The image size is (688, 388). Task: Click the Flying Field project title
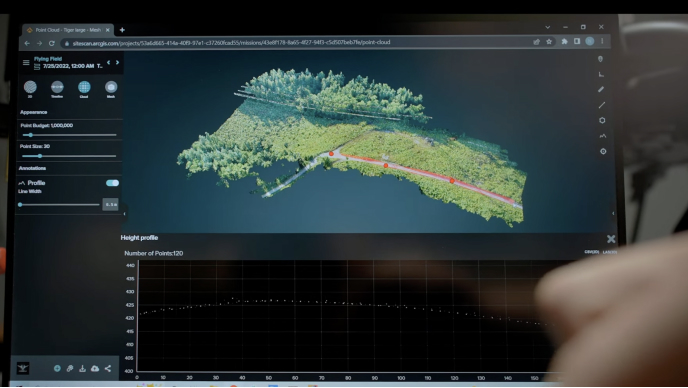[48, 59]
